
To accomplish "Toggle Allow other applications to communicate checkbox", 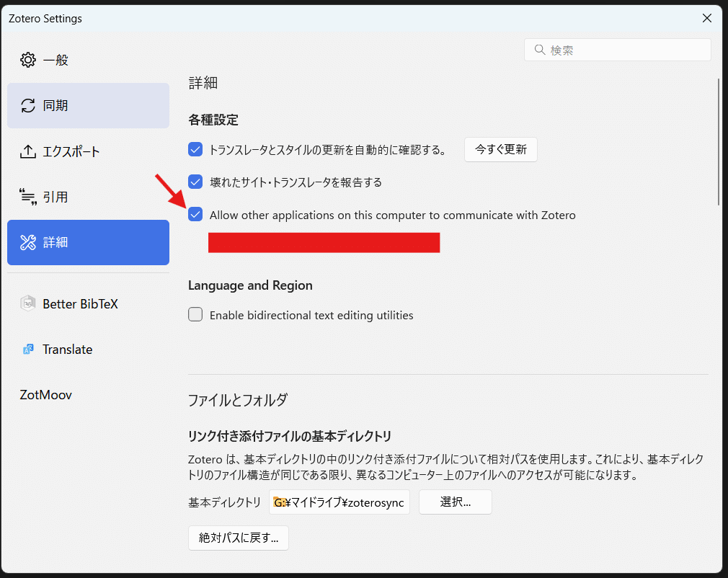I will pos(195,215).
